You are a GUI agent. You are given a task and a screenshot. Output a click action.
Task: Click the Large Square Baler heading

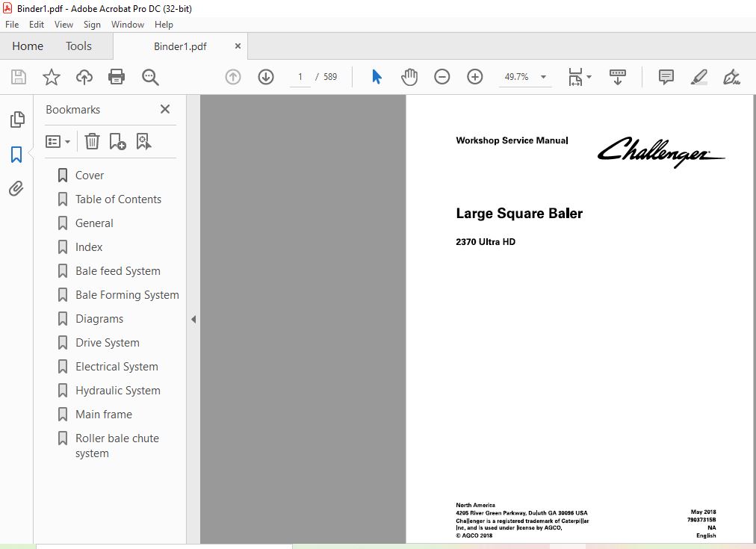[519, 214]
